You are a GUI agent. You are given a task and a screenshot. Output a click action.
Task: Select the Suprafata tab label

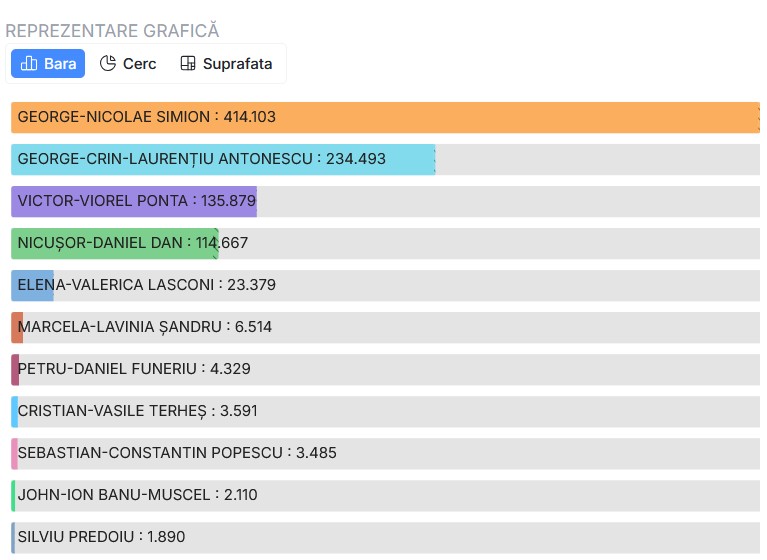click(x=237, y=64)
